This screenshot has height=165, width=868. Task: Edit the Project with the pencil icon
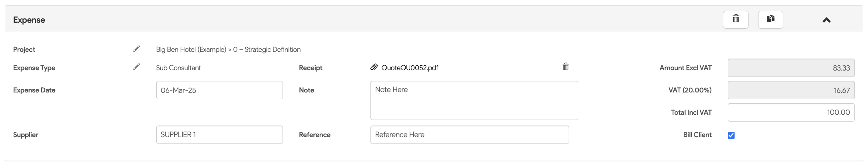[137, 49]
